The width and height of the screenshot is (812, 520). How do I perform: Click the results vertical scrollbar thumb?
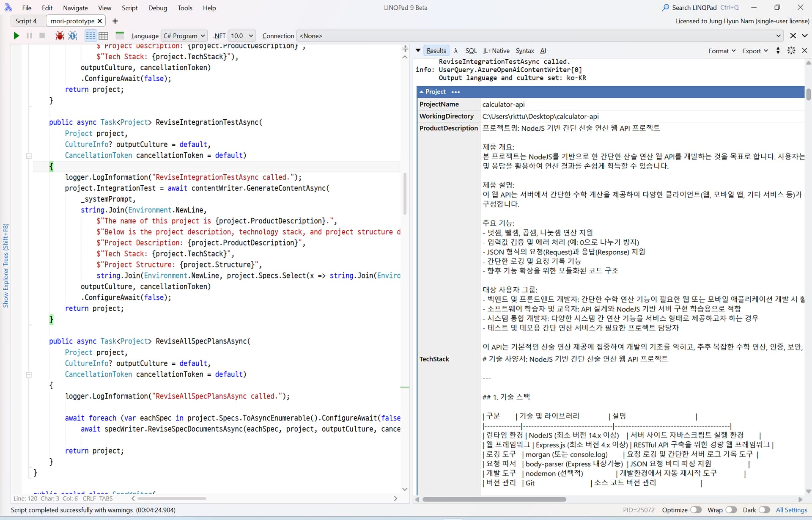tap(808, 94)
